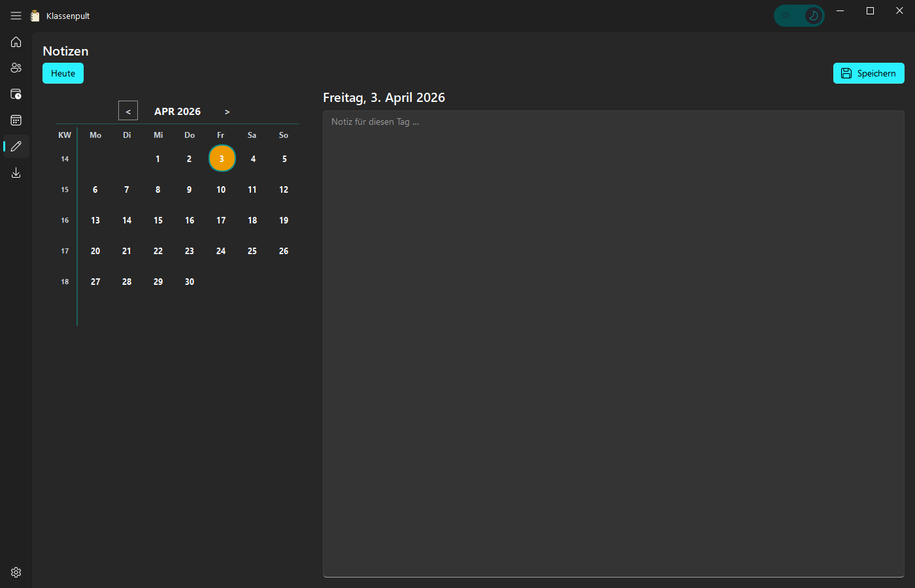Save the note with the Speichern button
The height and width of the screenshot is (588, 915).
[869, 73]
